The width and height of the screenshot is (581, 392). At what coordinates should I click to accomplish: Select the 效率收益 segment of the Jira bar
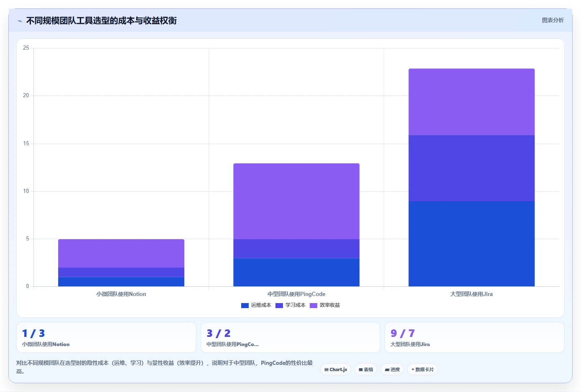click(471, 102)
